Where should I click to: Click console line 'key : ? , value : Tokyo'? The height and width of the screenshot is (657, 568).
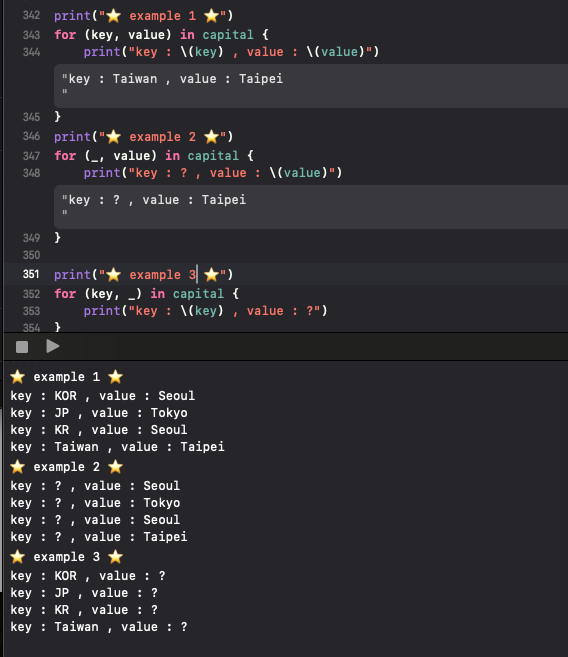coord(95,503)
